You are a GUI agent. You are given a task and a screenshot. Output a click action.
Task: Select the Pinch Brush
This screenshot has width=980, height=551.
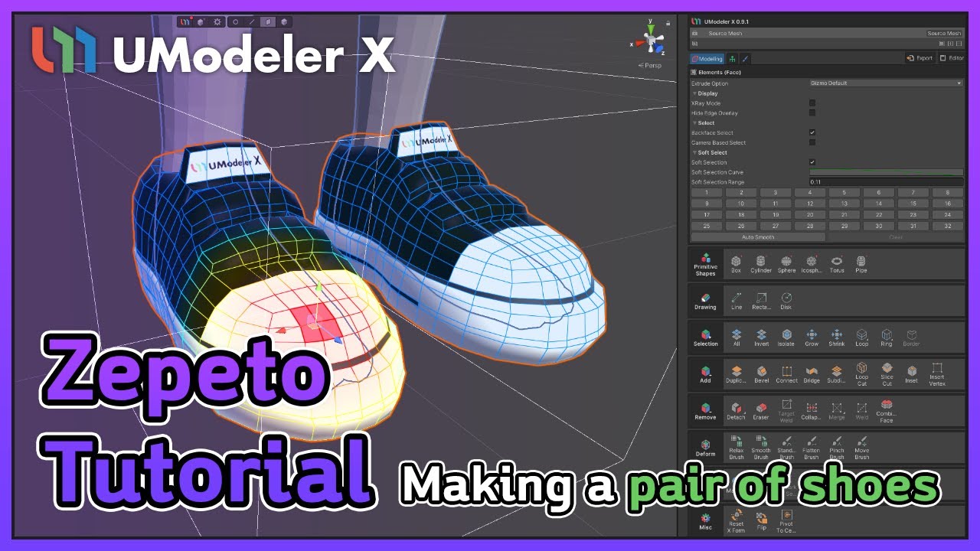[837, 447]
